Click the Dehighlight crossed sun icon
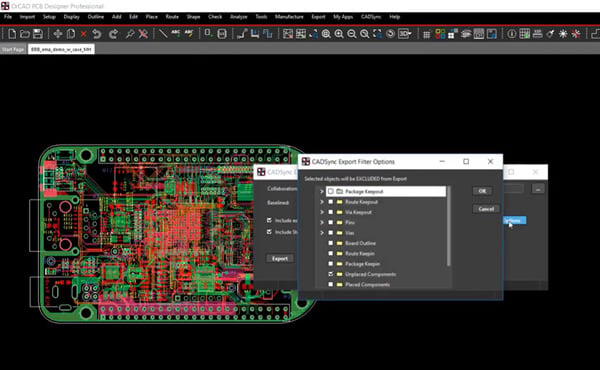The height and width of the screenshot is (370, 600). point(576,34)
